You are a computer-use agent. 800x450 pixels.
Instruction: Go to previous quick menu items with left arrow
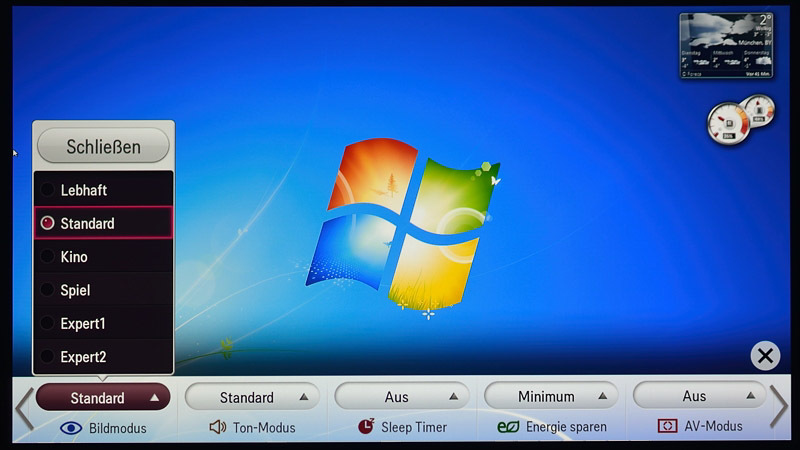click(x=24, y=408)
